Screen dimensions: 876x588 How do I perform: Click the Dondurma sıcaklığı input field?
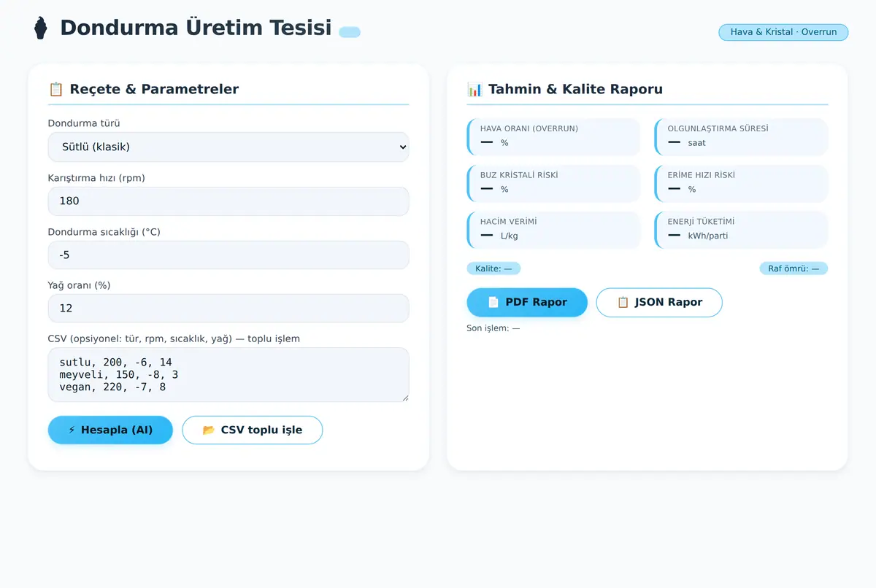(x=228, y=255)
